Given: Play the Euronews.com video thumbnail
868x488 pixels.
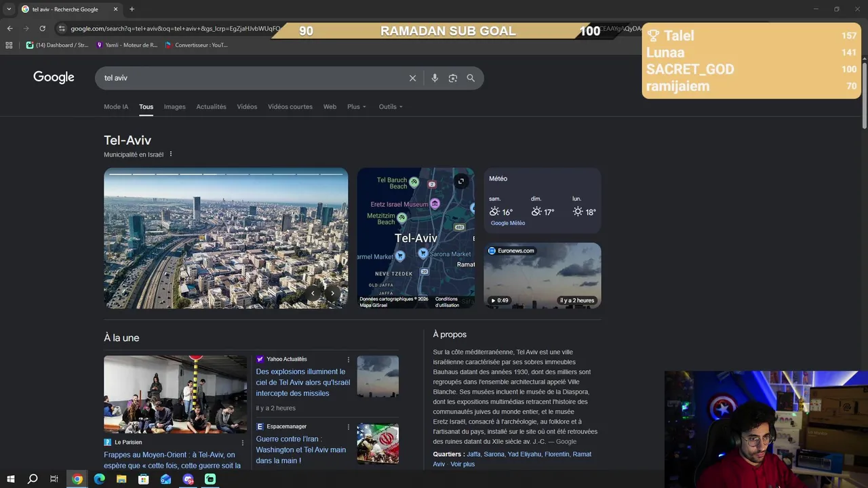Looking at the screenshot, I should click(542, 275).
